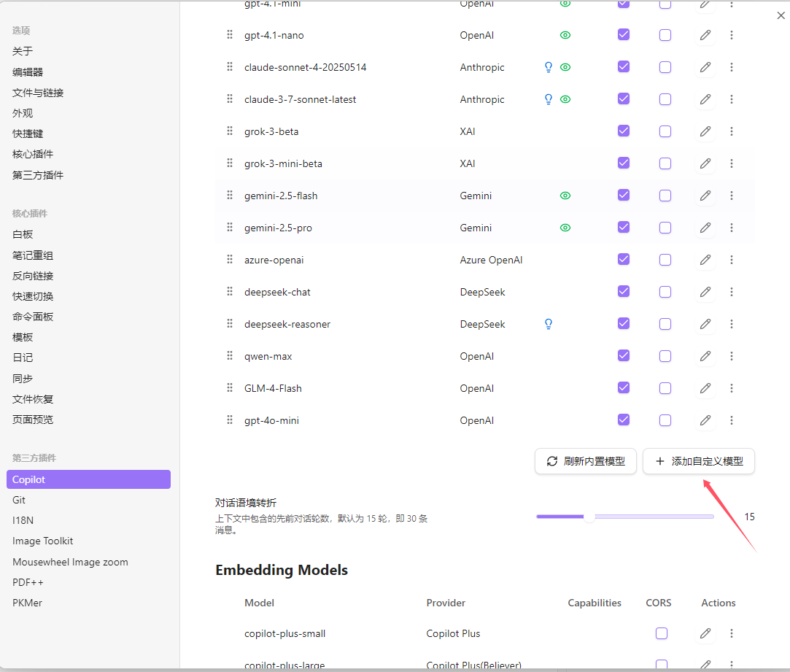The width and height of the screenshot is (790, 672).
Task: Click drag handle for gpt-4o-mini row
Action: click(x=230, y=420)
